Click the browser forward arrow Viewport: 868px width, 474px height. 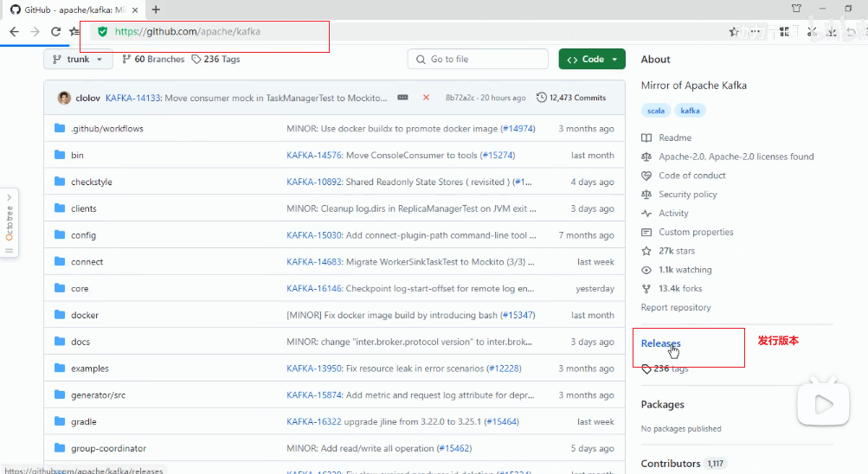coord(35,31)
